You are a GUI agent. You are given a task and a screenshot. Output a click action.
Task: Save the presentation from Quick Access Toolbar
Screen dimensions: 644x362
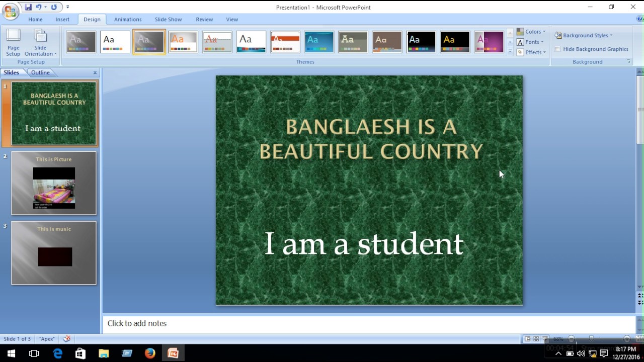[x=28, y=7]
